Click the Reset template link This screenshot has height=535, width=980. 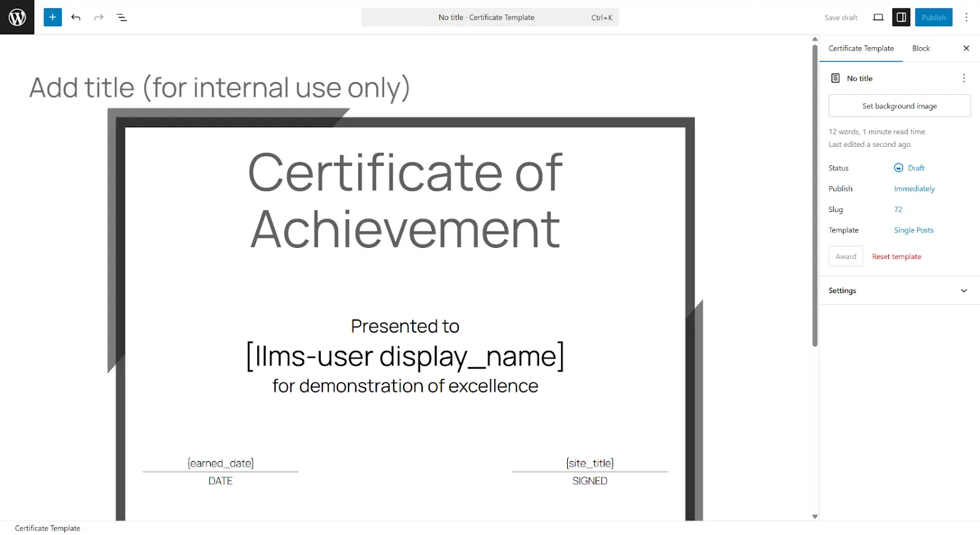pyautogui.click(x=896, y=256)
